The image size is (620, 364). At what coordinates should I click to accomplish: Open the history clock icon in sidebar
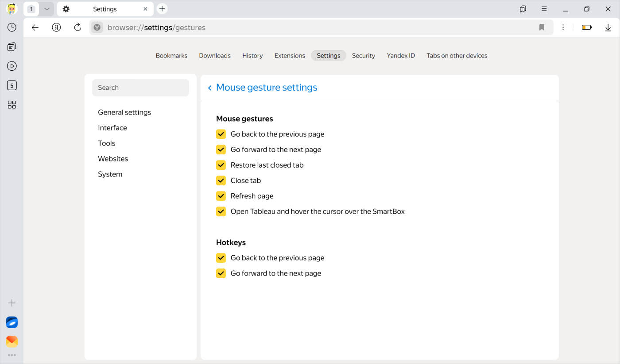12,27
